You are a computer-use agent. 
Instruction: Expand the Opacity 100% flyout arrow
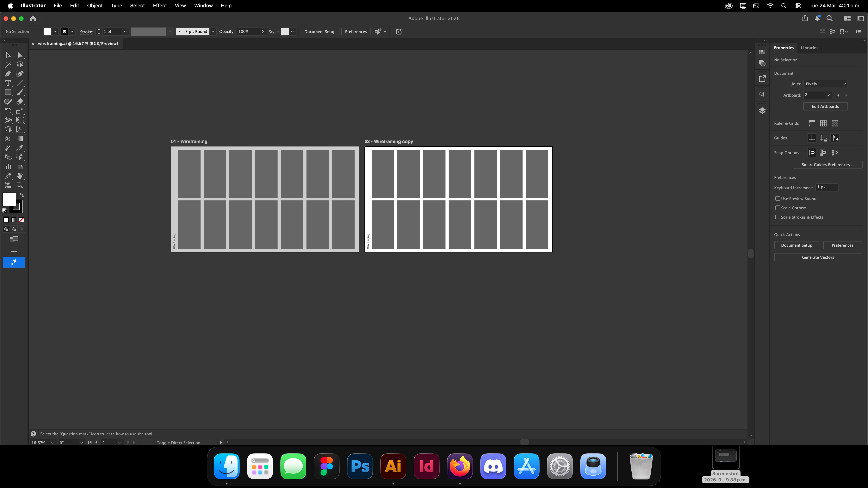(x=263, y=32)
